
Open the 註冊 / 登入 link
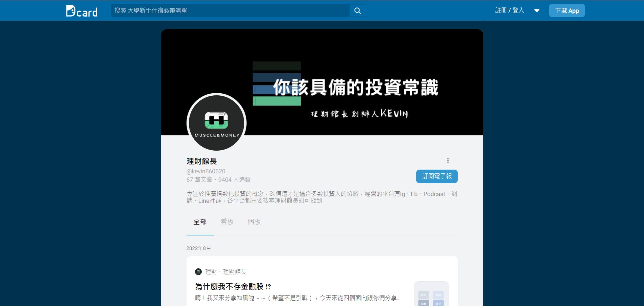(509, 11)
